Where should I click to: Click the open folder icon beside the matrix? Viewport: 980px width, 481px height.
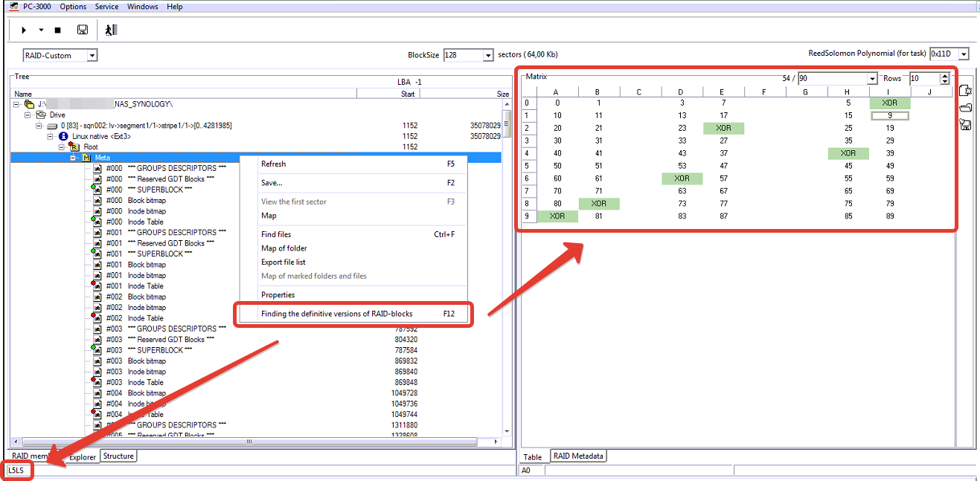click(x=966, y=108)
